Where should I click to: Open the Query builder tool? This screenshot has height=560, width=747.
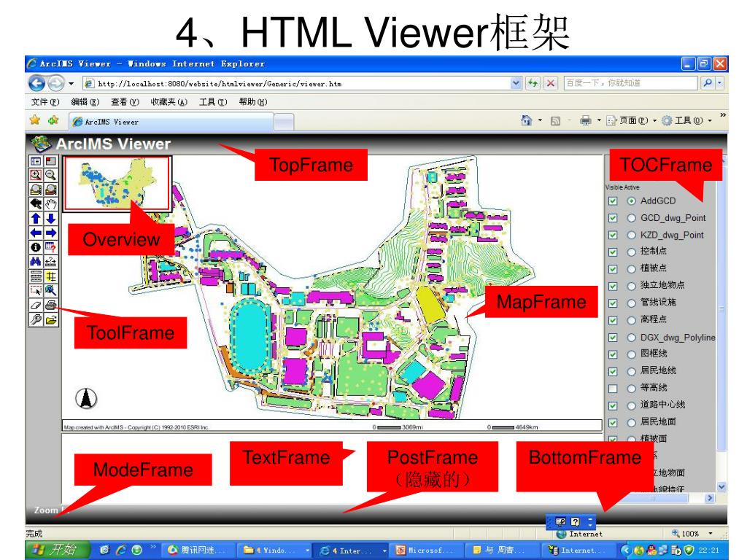(50, 247)
